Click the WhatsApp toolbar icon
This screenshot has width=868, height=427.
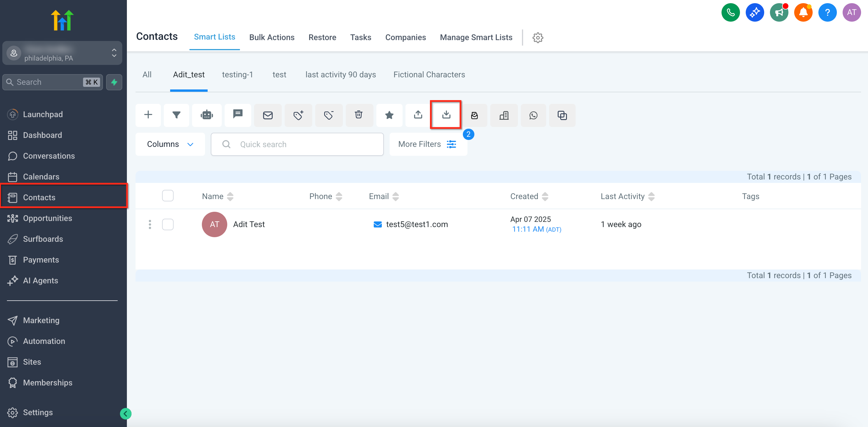pyautogui.click(x=533, y=115)
